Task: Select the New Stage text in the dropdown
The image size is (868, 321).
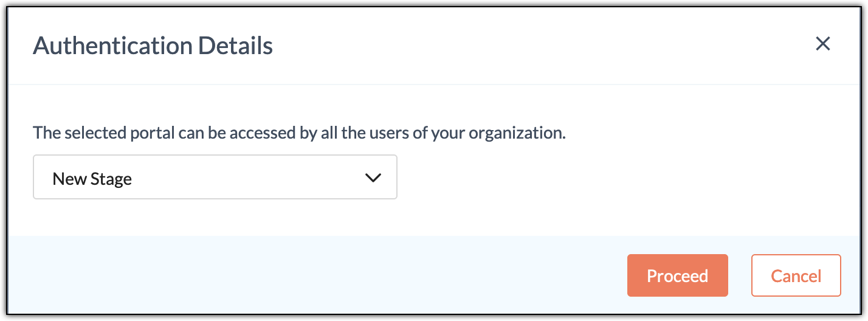Action: click(92, 179)
